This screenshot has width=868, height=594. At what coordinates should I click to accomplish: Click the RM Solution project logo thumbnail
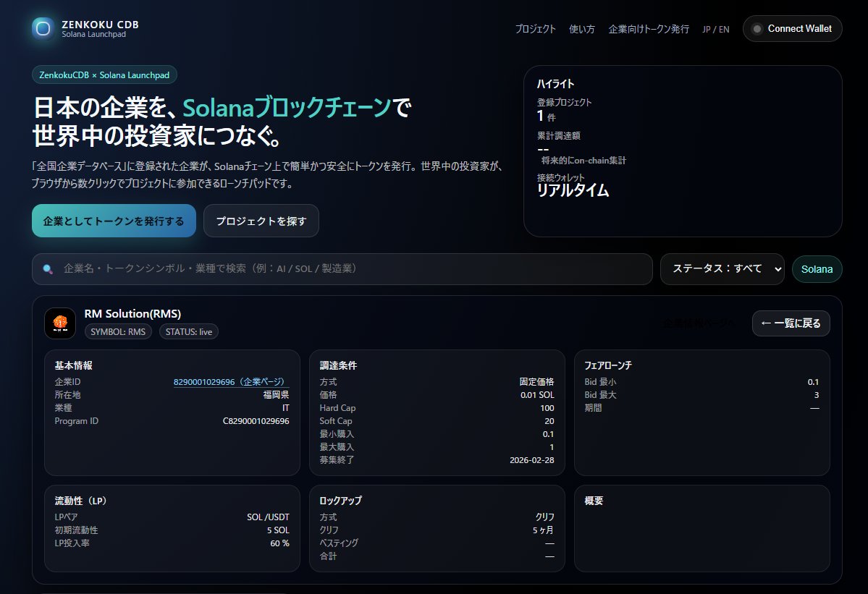pyautogui.click(x=60, y=323)
